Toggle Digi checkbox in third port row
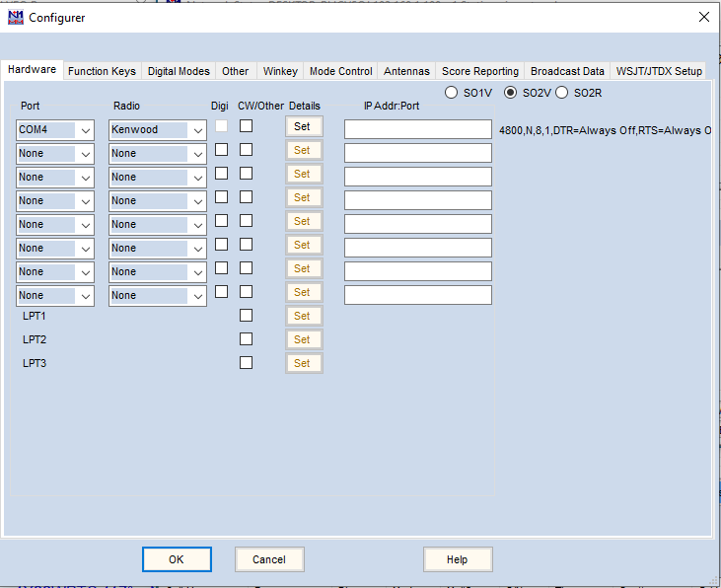This screenshot has width=721, height=588. [x=221, y=173]
